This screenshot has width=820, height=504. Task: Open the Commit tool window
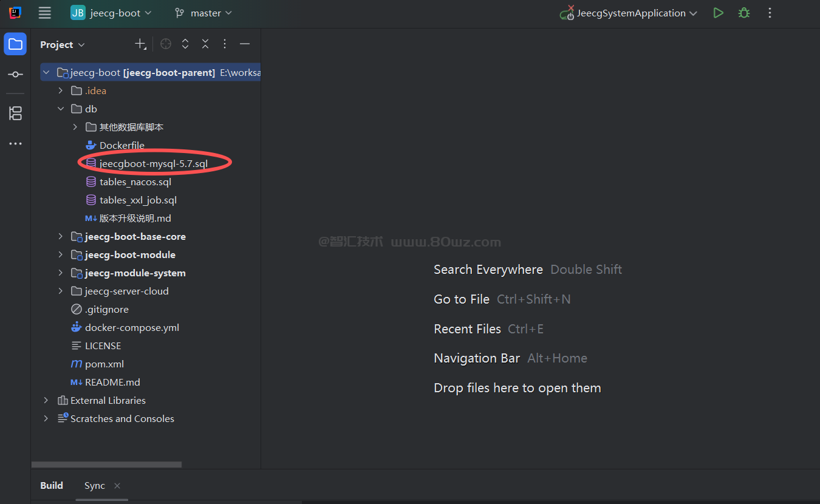click(x=15, y=74)
